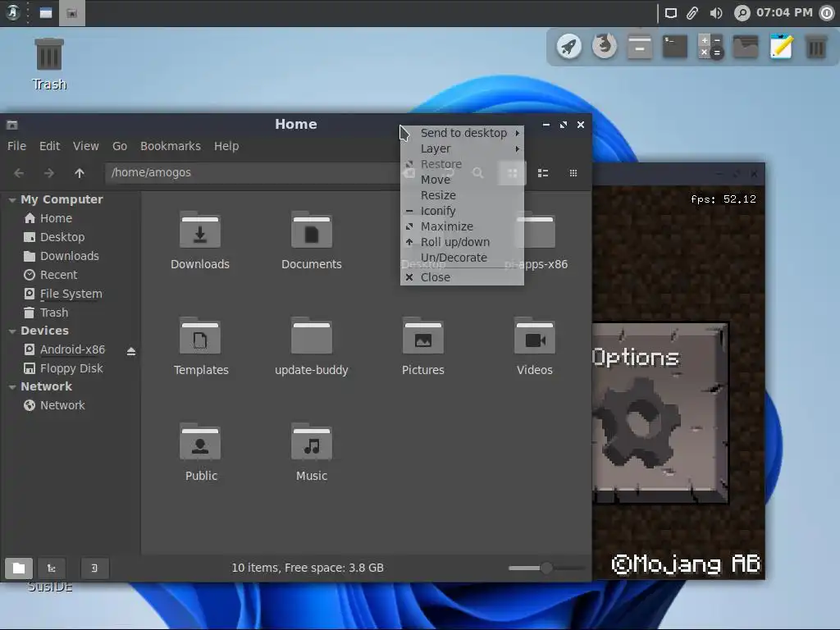Hide the sidebar using status bar button

click(95, 568)
